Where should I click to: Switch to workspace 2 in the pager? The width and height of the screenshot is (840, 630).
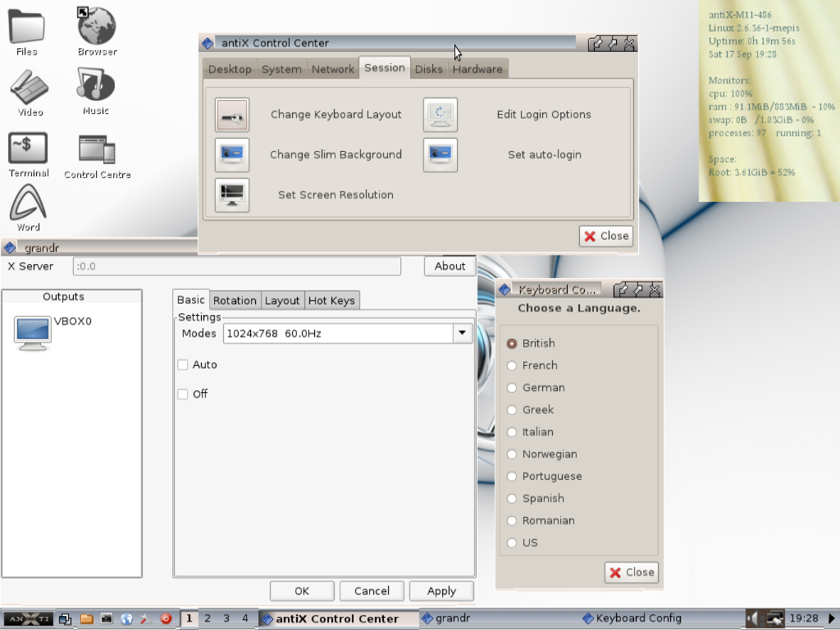click(x=208, y=619)
